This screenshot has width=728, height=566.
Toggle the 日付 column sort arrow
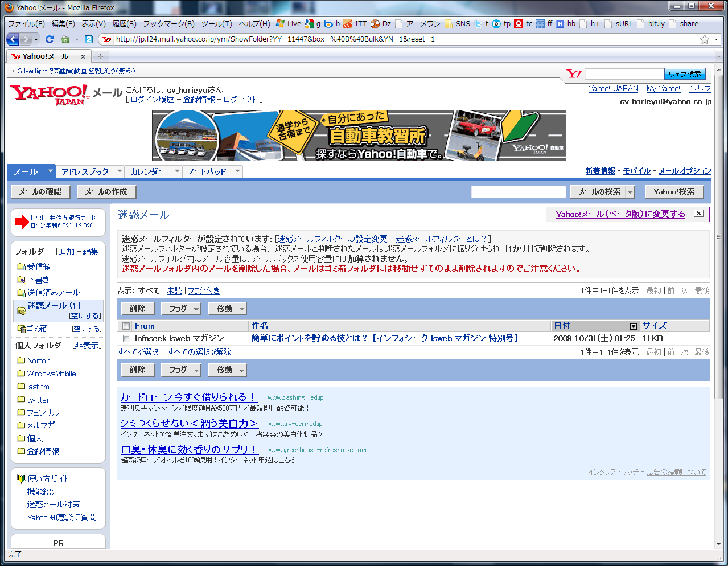[x=634, y=326]
